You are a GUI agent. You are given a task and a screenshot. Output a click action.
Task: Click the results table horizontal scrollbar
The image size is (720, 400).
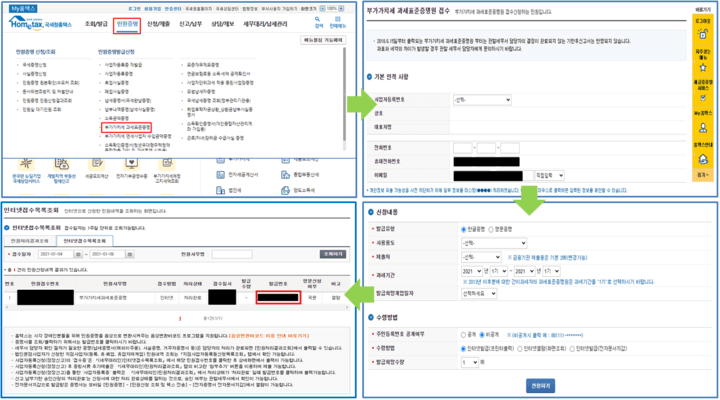point(177,307)
